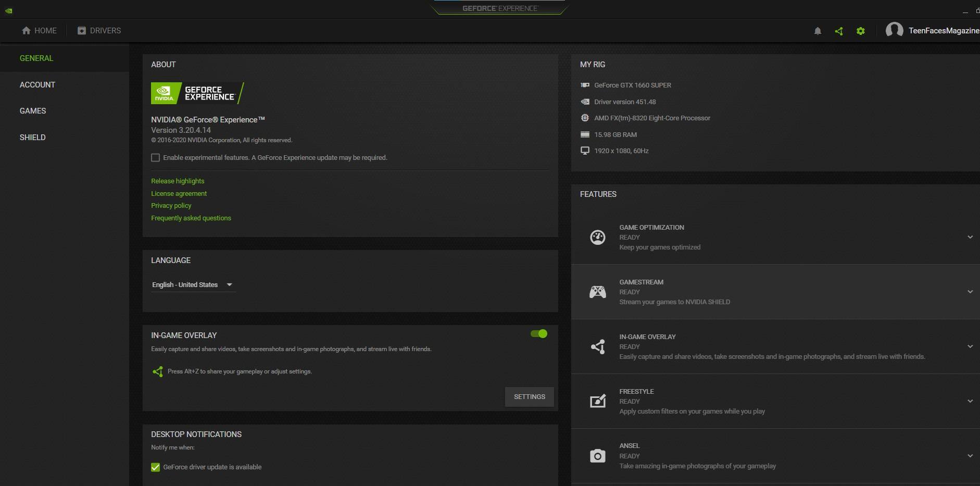The height and width of the screenshot is (486, 980).
Task: Select the Shield sidebar item
Action: tap(33, 138)
